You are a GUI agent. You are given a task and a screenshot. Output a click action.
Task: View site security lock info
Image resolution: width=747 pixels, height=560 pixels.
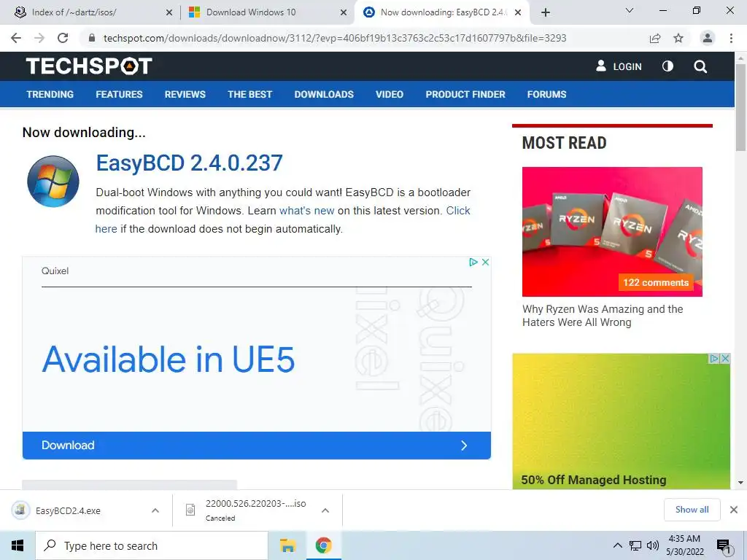tap(92, 38)
